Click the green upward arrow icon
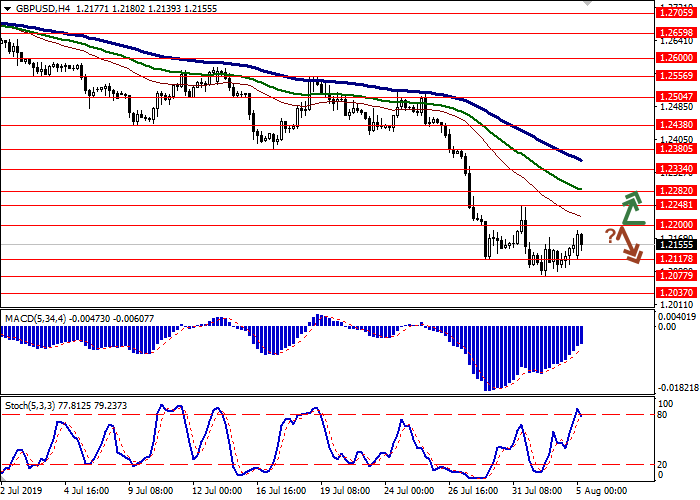Viewport: 700px width, 500px height. coord(632,207)
